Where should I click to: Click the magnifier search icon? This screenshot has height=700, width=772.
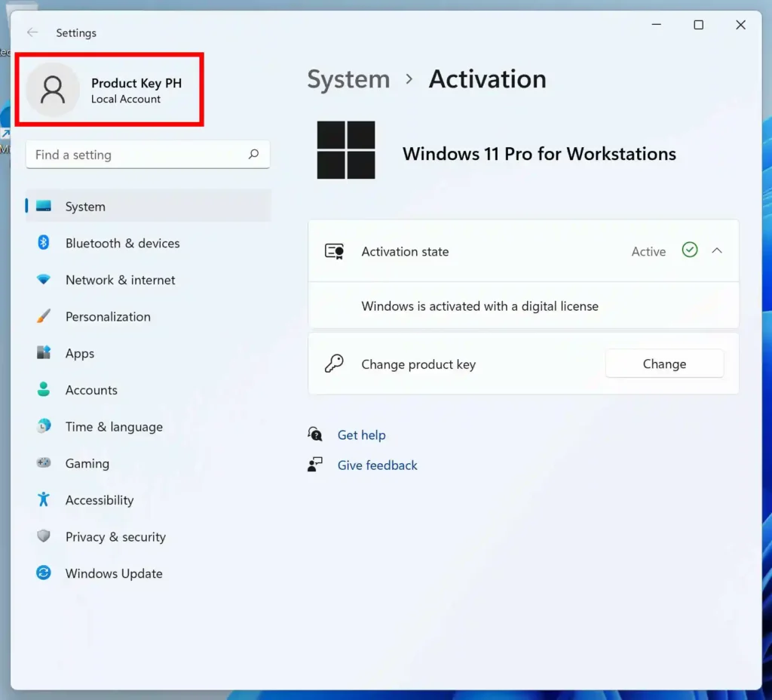click(253, 154)
